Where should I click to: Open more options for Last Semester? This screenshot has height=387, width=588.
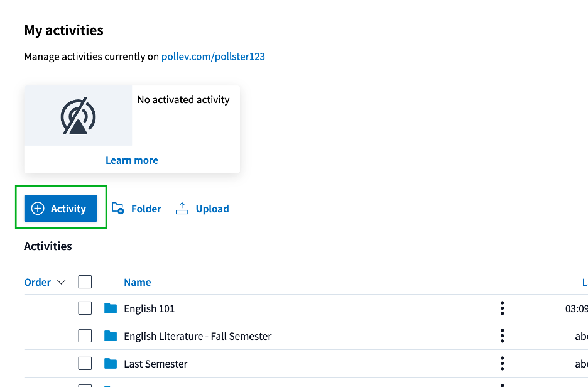502,364
